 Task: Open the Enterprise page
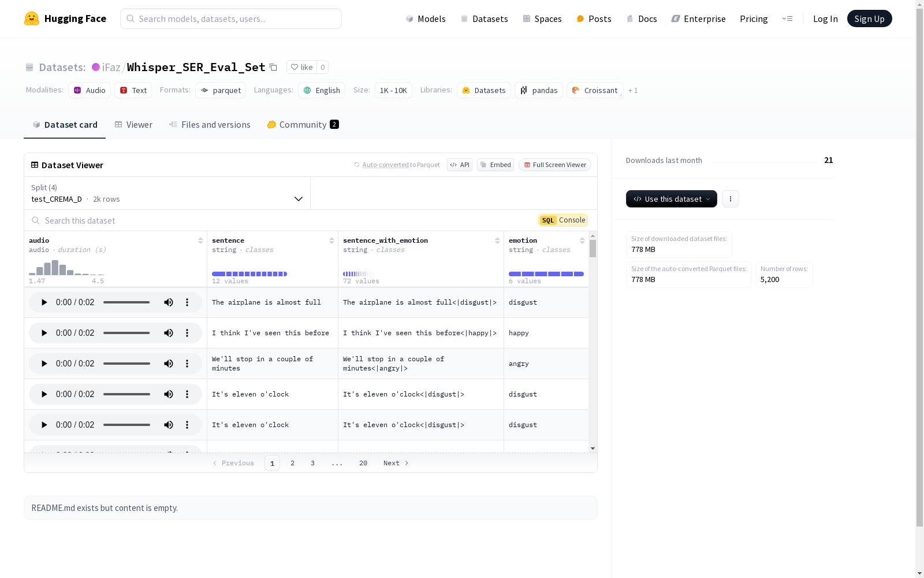(x=698, y=18)
